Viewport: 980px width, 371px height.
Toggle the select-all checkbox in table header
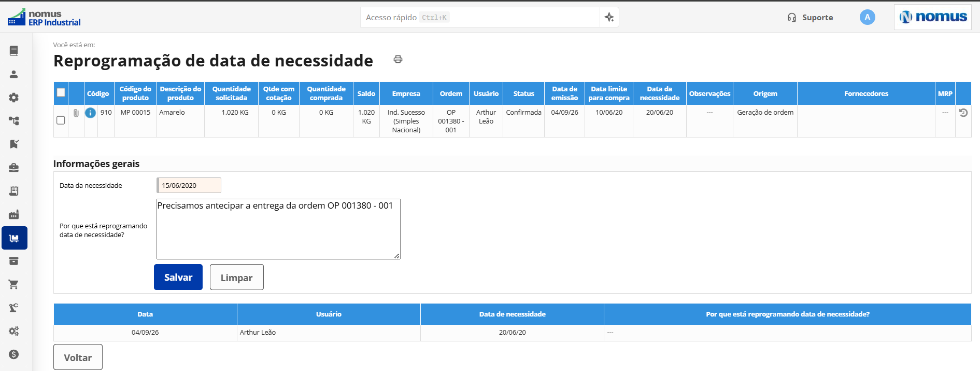(61, 92)
